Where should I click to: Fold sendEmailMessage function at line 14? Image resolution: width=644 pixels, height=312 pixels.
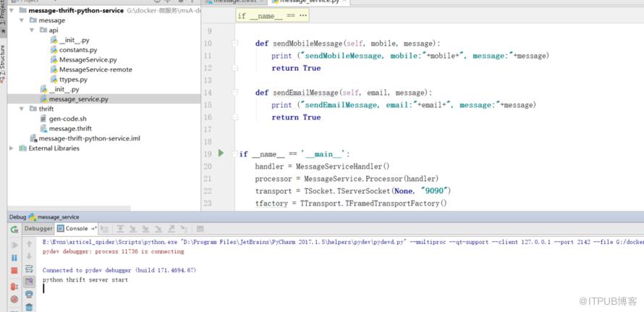pyautogui.click(x=235, y=93)
